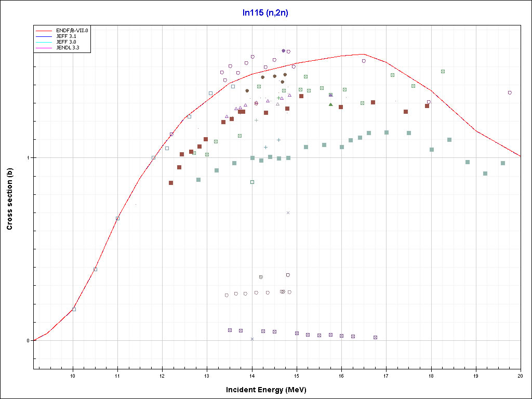Click the magenta line swatch for JENDL 3.3
The width and height of the screenshot is (532, 399).
[45, 48]
